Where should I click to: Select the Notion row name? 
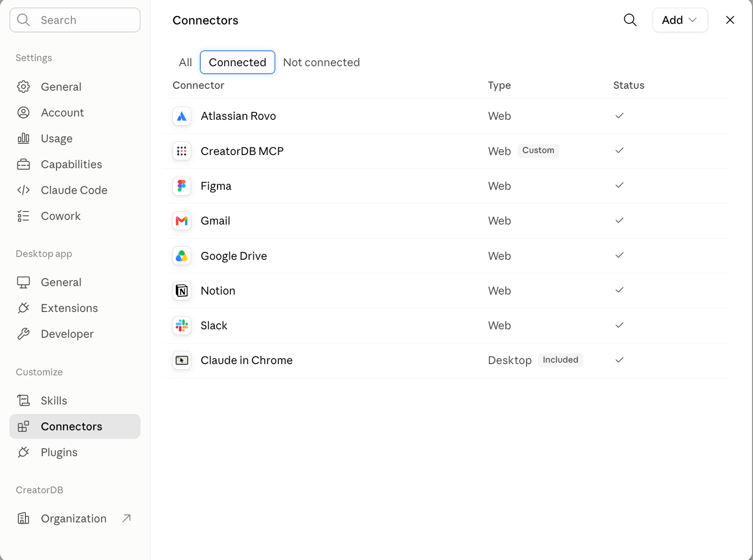click(x=218, y=291)
